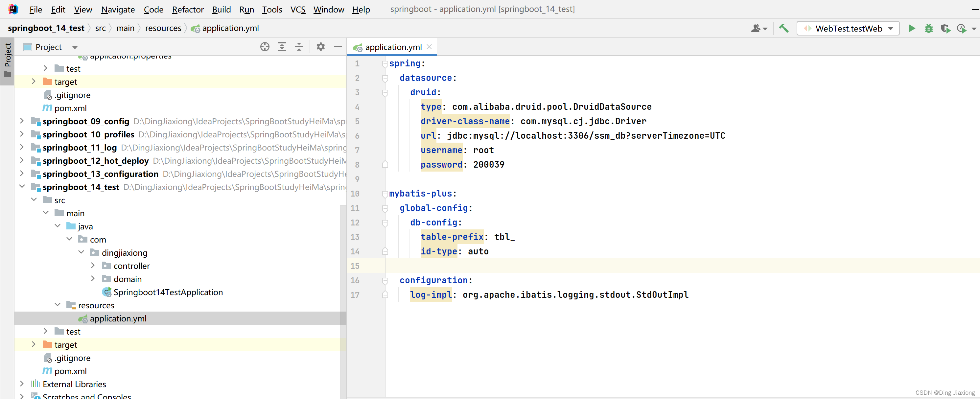Select the application.yml editor tab
Viewport: 980px width, 399px height.
(x=392, y=47)
